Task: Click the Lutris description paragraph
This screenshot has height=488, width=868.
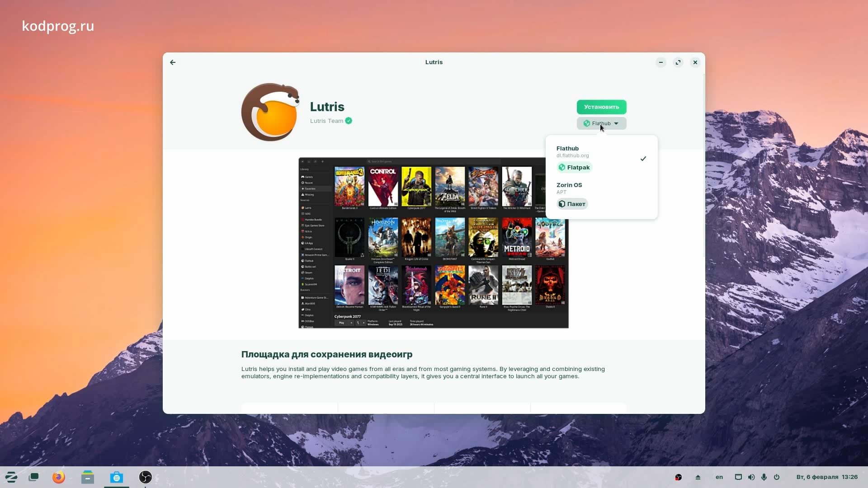Action: coord(423,373)
